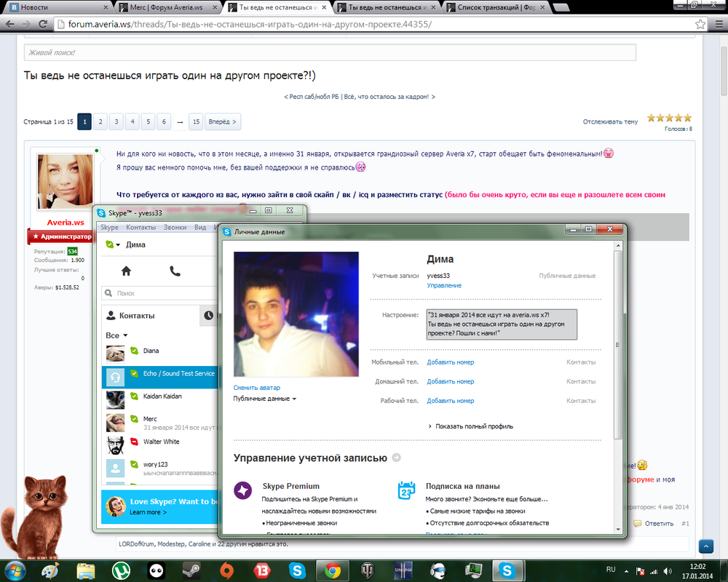Click the Настроение mood text box

(x=502, y=324)
